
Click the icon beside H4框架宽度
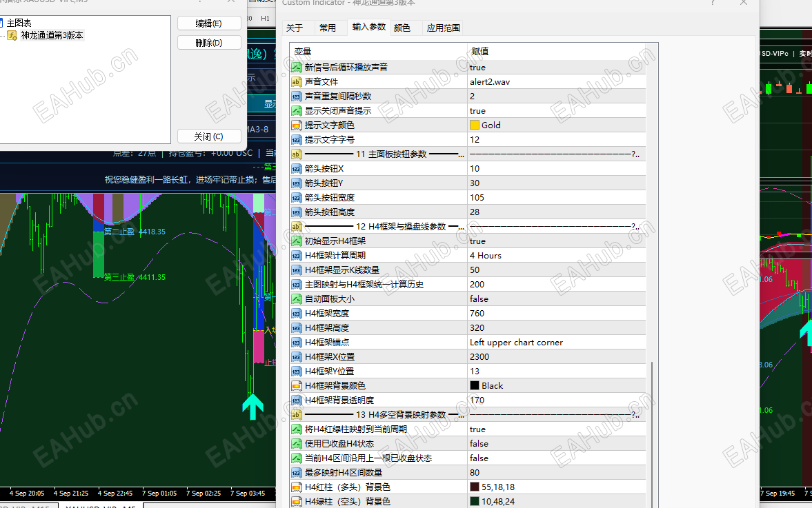296,314
